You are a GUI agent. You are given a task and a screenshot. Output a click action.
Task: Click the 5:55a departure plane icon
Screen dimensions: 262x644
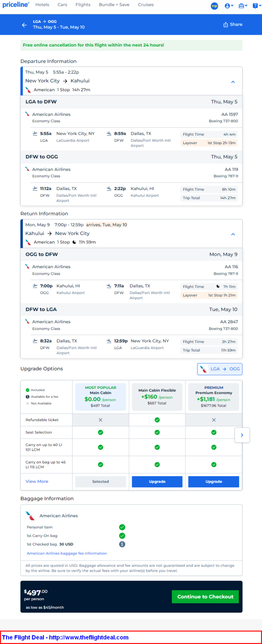click(35, 133)
